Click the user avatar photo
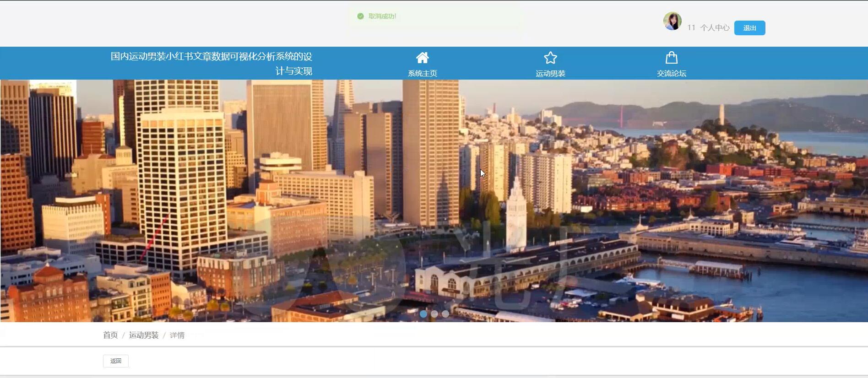Viewport: 868px width, 378px height. [x=672, y=21]
